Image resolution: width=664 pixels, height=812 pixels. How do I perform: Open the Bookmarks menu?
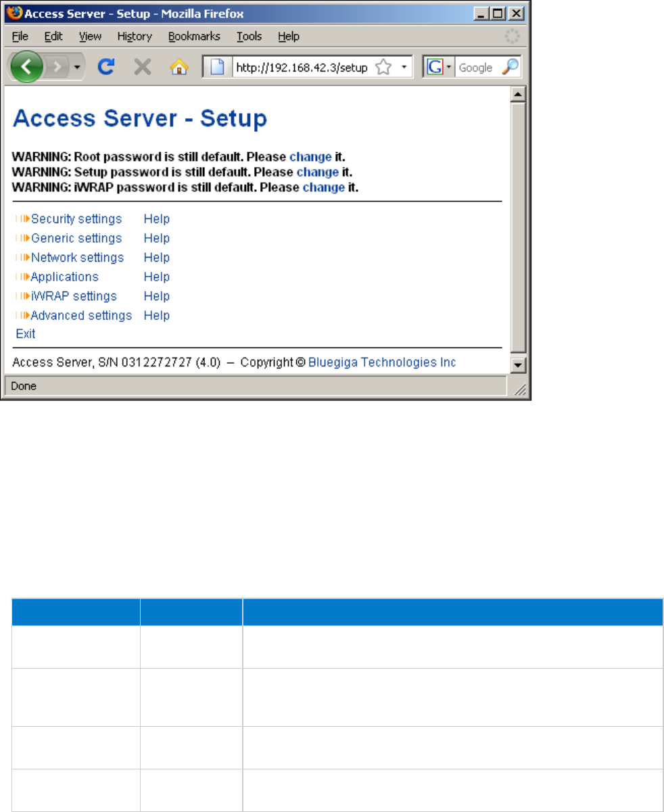194,36
